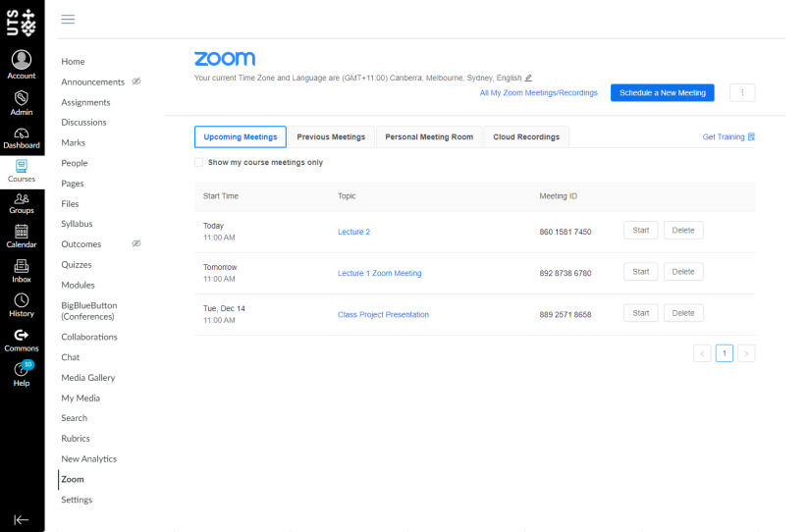This screenshot has width=810, height=532.
Task: Open Syllabus in course menu
Action: click(x=77, y=224)
